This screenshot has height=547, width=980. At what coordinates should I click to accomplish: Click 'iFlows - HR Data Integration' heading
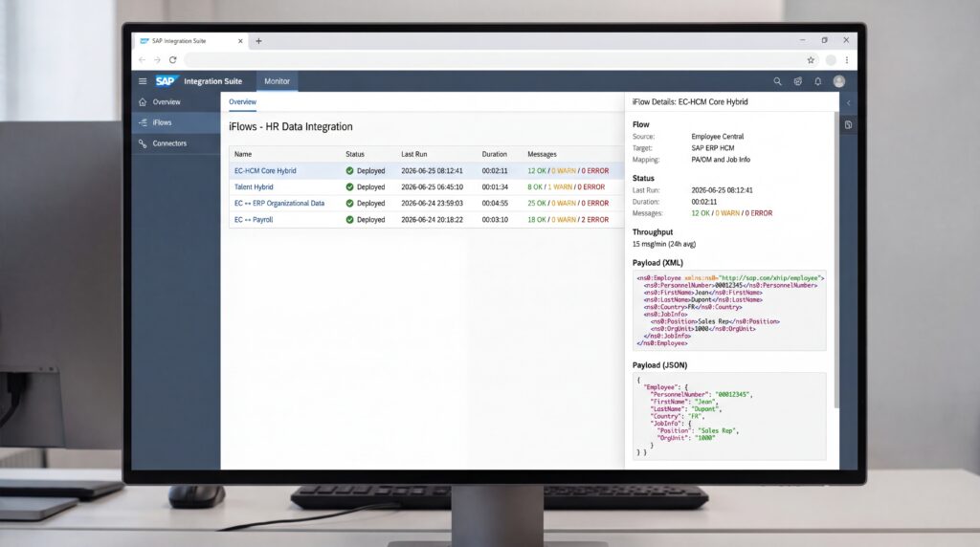[291, 127]
